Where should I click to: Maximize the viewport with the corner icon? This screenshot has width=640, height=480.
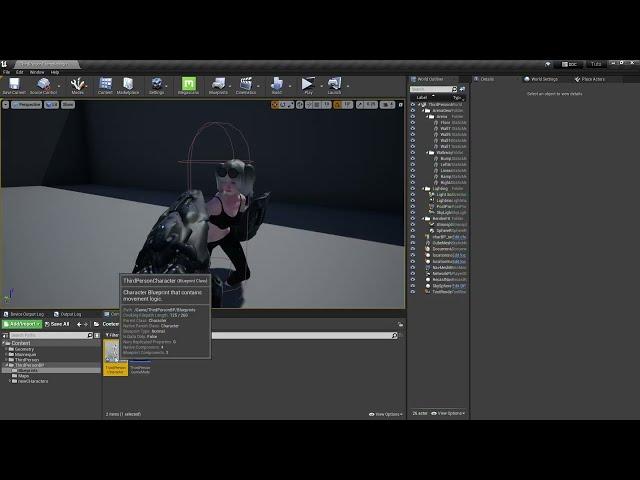click(400, 105)
